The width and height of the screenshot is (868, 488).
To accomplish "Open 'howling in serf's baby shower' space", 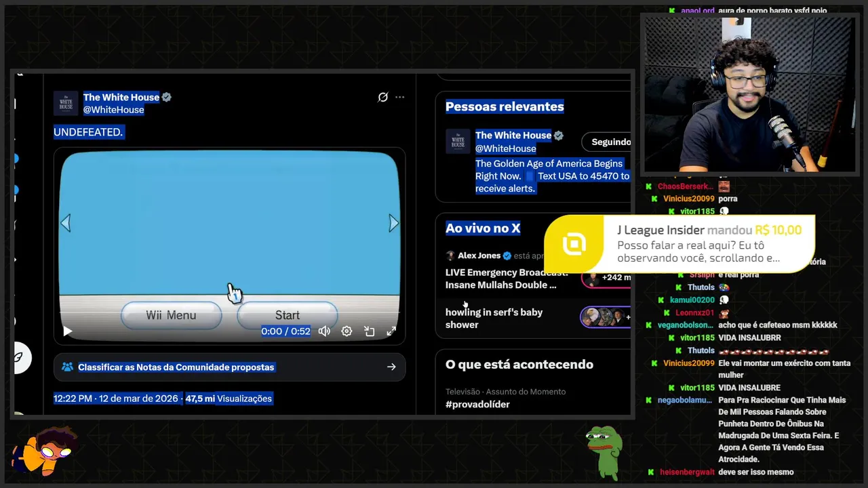I will (494, 319).
